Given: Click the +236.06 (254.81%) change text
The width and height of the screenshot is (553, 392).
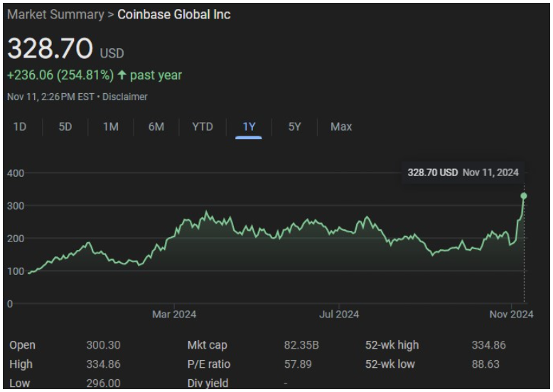Looking at the screenshot, I should (x=60, y=75).
